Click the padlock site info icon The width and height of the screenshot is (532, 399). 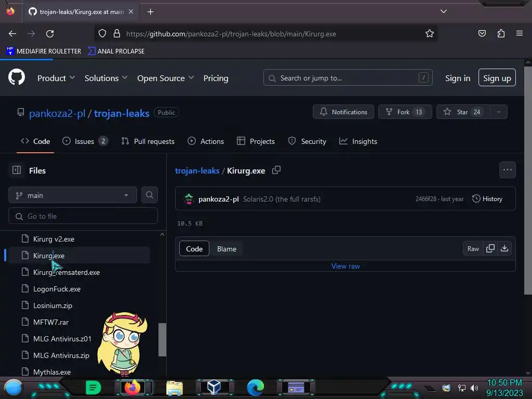click(x=117, y=34)
